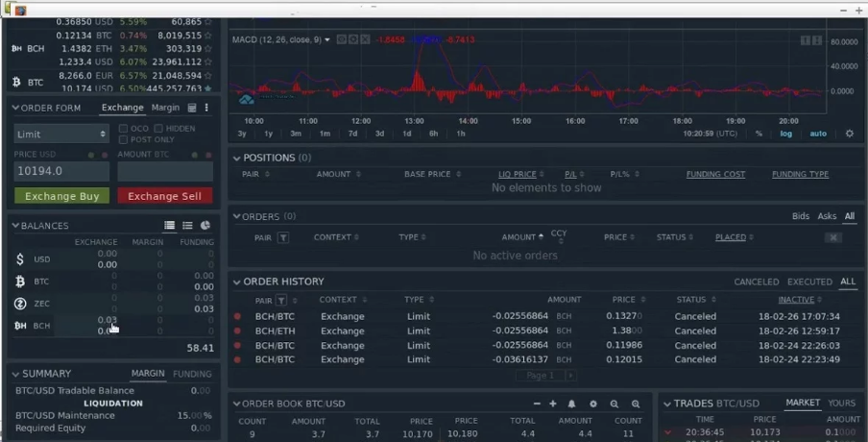Viewport: 868px width, 442px height.
Task: Enable the POST ONLY checkbox
Action: coord(123,139)
